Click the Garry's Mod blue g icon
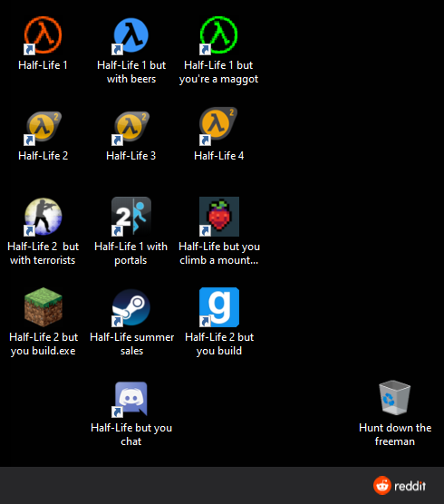This screenshot has width=444, height=504. (x=218, y=307)
